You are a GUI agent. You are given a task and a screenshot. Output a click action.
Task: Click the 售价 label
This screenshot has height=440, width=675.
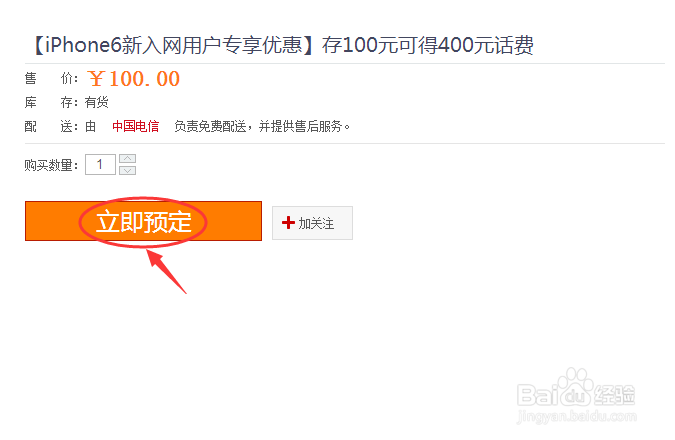coord(51,79)
